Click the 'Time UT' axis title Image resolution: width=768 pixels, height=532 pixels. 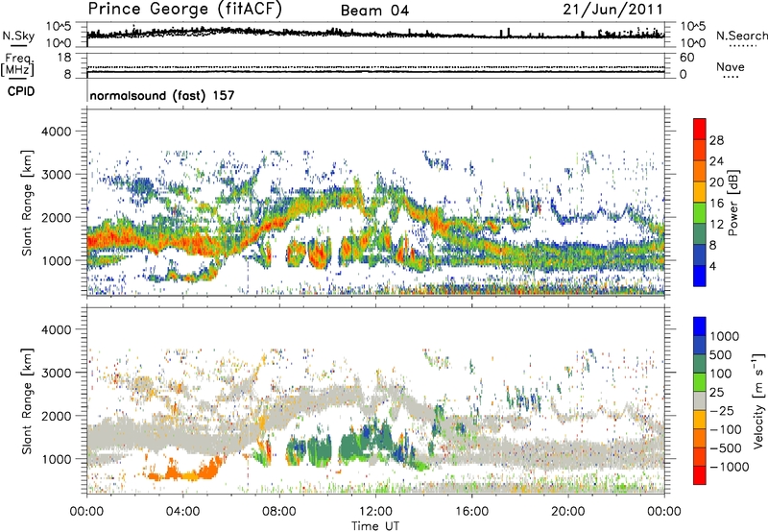click(375, 526)
